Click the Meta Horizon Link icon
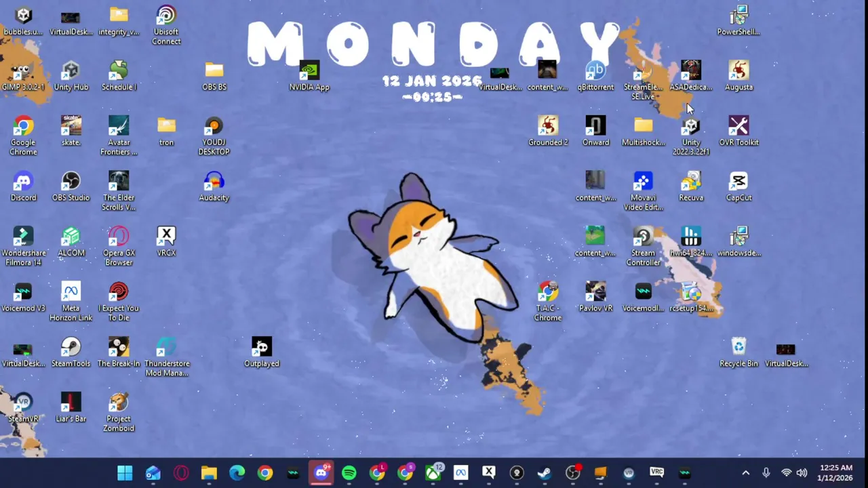The width and height of the screenshot is (868, 488). (x=71, y=302)
